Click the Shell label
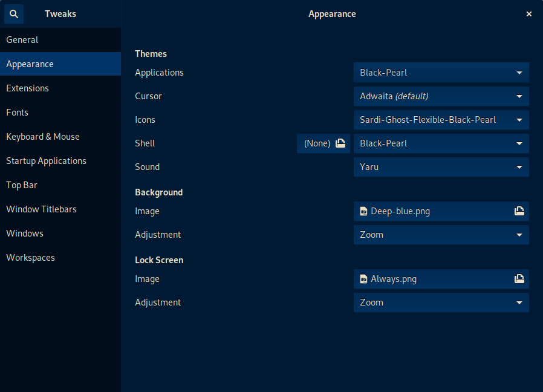 tap(145, 143)
